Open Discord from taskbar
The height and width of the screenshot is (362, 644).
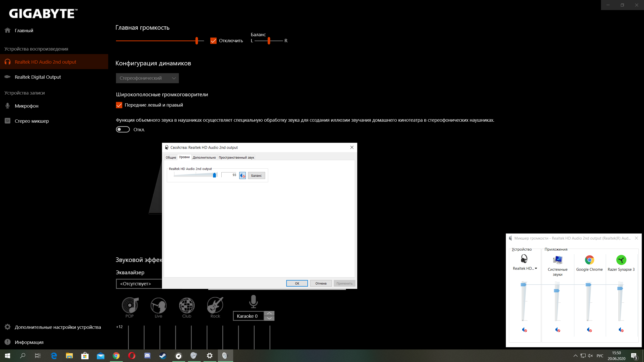(147, 356)
